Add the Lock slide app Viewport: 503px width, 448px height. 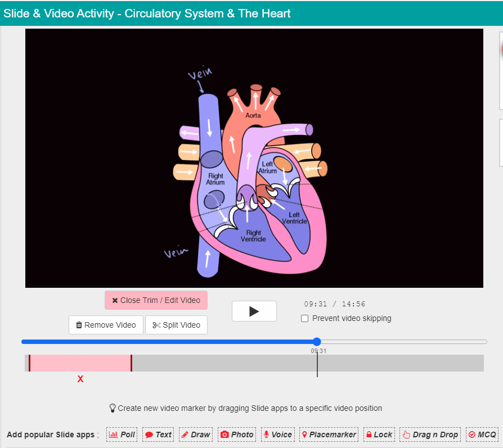379,435
